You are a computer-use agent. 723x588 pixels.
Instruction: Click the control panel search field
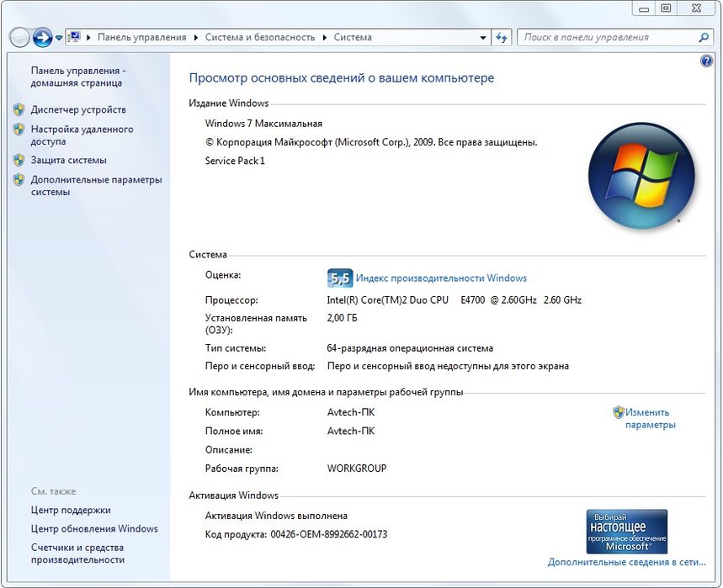[x=609, y=37]
